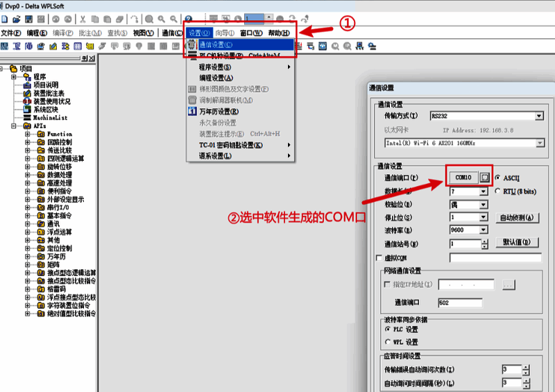555x392 pixels.
Task: Open 装置批注表 in the project tree
Action: [49, 93]
